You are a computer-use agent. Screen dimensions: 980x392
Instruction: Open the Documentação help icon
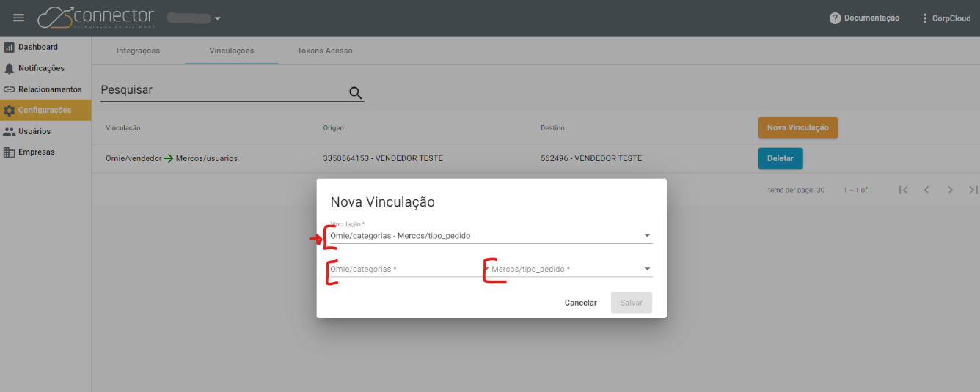pyautogui.click(x=835, y=18)
